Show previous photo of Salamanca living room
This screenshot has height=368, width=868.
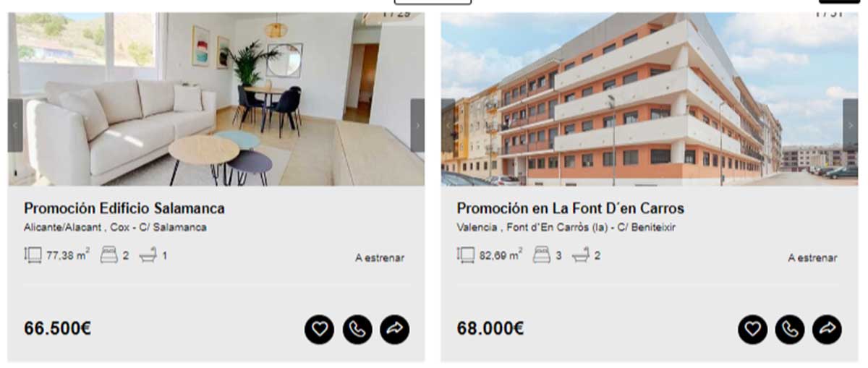coord(15,125)
